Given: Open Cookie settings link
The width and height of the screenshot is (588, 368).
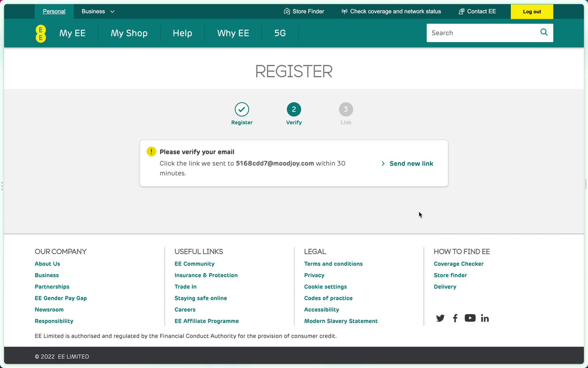Looking at the screenshot, I should 325,287.
